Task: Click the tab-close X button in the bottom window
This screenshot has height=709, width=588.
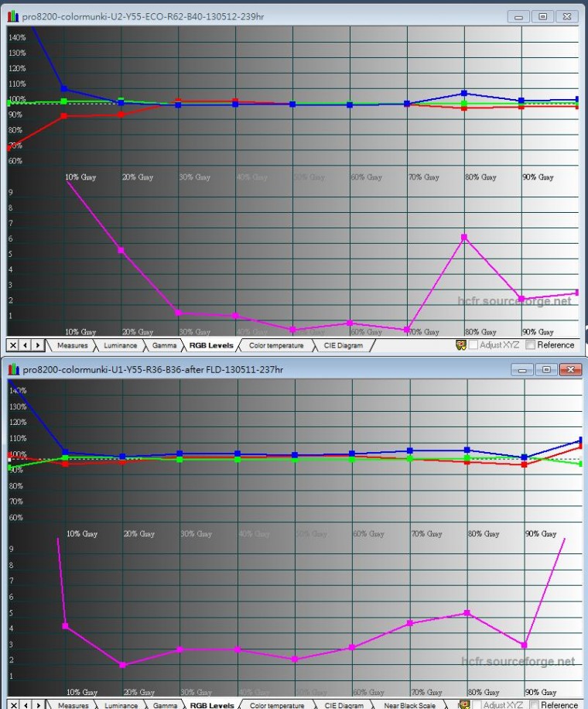Action: [14, 705]
